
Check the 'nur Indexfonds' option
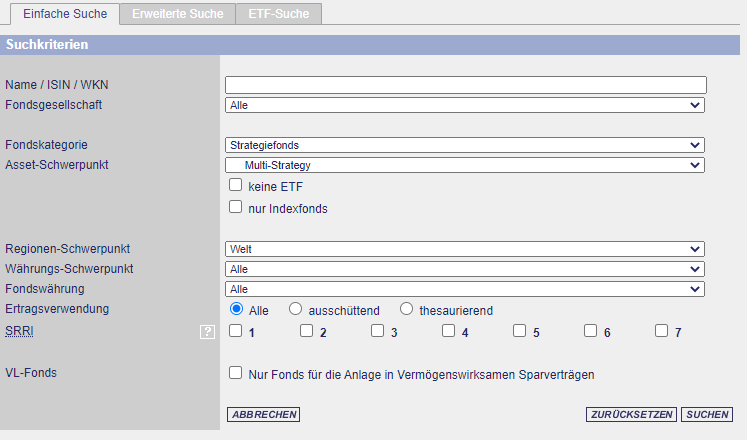coord(236,207)
